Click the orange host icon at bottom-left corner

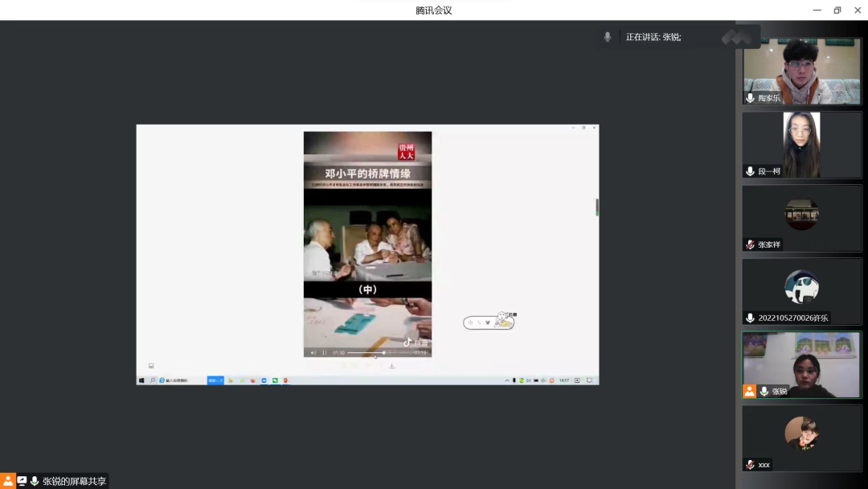8,481
